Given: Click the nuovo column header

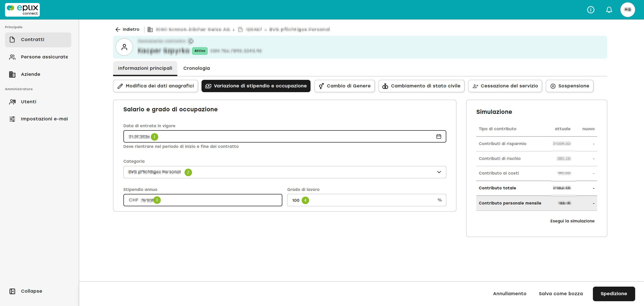Looking at the screenshot, I should pyautogui.click(x=588, y=129).
